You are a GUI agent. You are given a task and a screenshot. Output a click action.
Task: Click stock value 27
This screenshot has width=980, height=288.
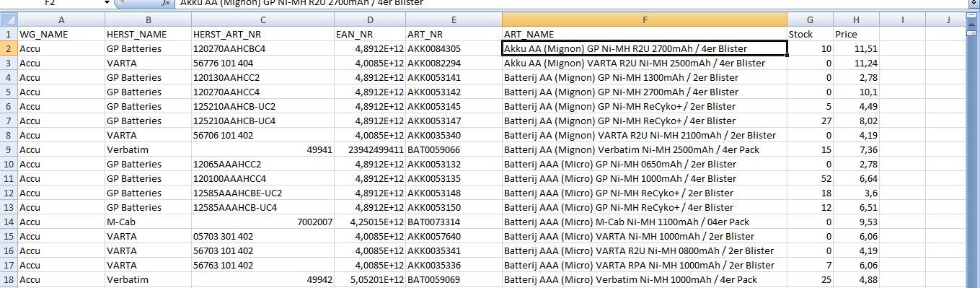(x=810, y=121)
